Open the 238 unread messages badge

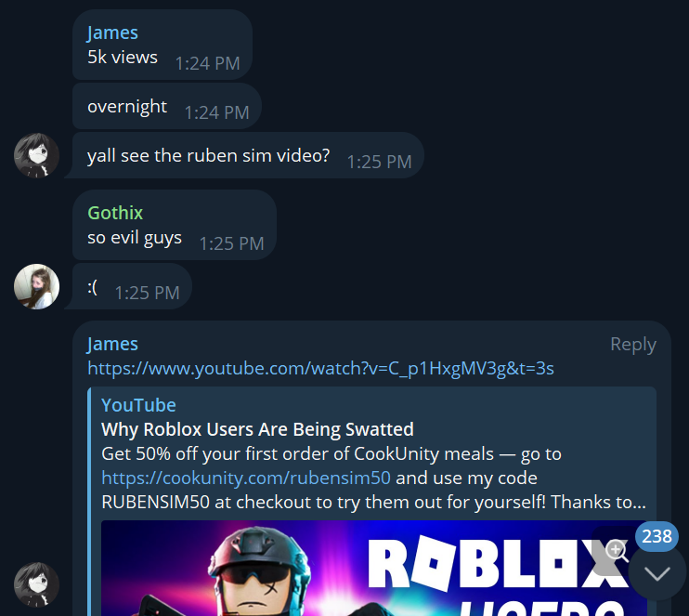tap(656, 536)
